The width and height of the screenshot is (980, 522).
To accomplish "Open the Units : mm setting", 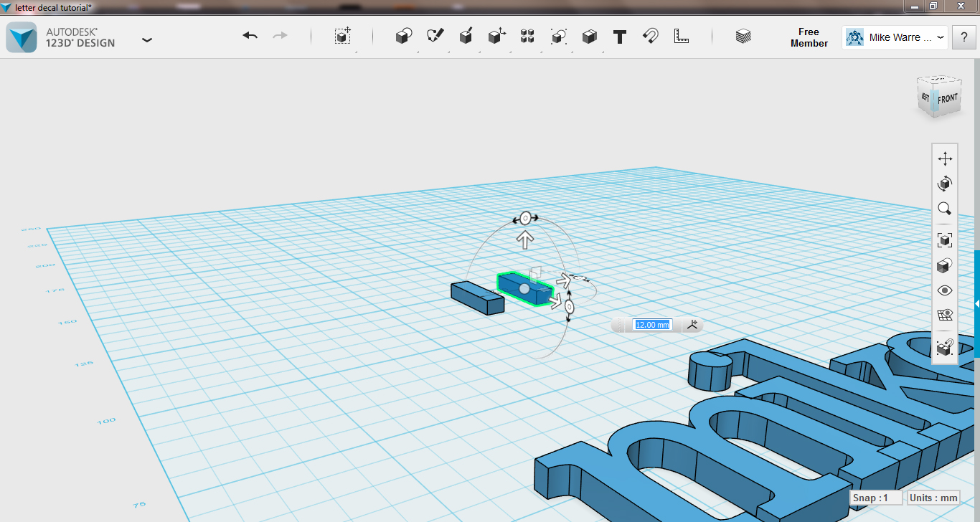I will [933, 498].
